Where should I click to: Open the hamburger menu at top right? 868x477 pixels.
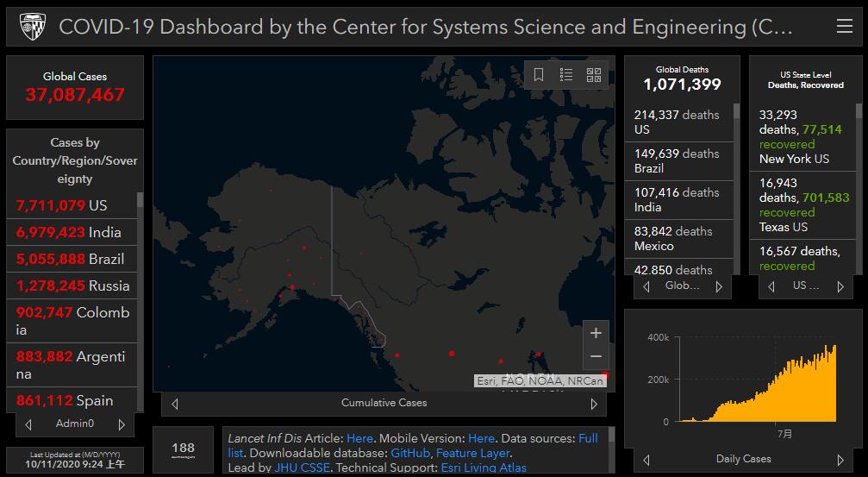(844, 27)
